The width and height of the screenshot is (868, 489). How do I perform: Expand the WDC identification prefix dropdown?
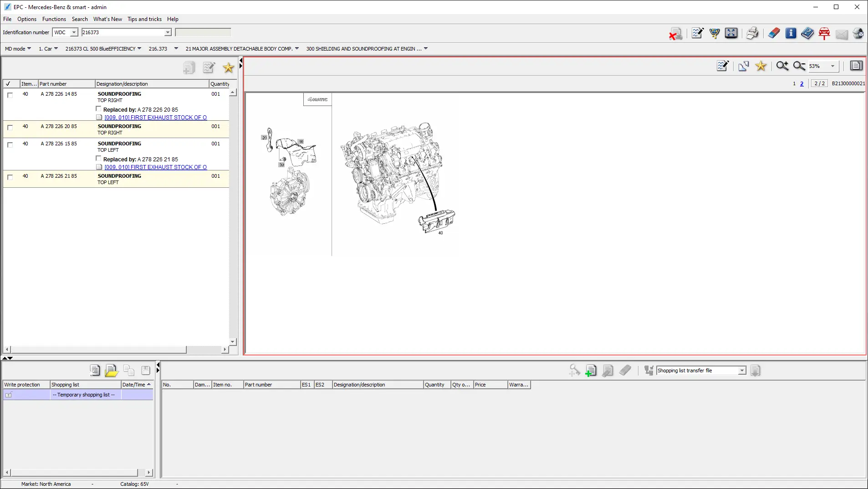74,32
